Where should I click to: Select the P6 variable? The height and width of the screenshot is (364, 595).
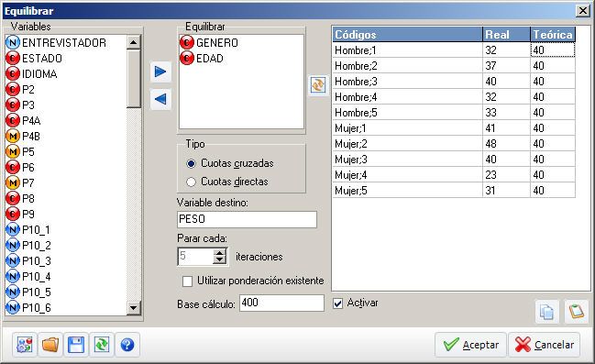point(20,167)
